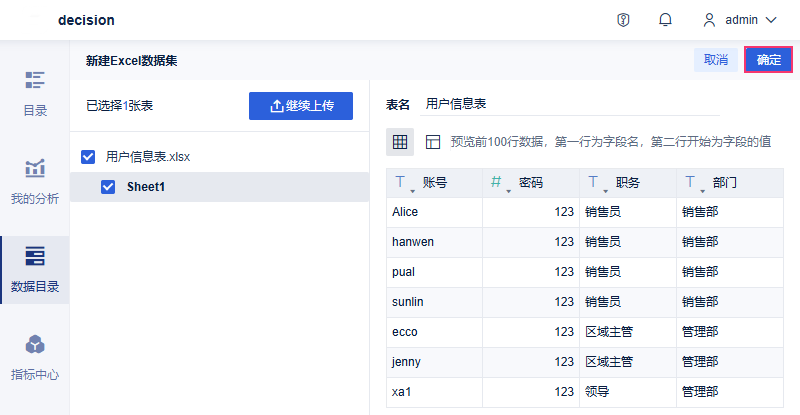Click the user avatar icon beside admin
Image resolution: width=800 pixels, height=415 pixels.
point(710,20)
